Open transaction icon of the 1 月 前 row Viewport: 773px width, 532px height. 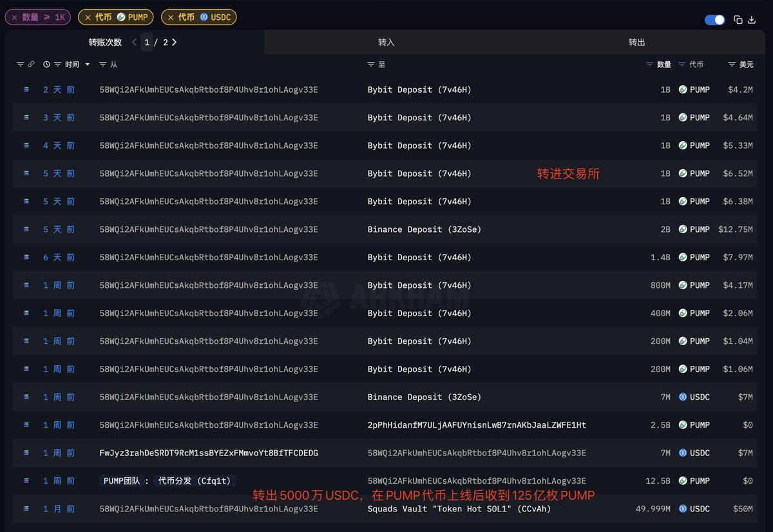click(x=26, y=509)
